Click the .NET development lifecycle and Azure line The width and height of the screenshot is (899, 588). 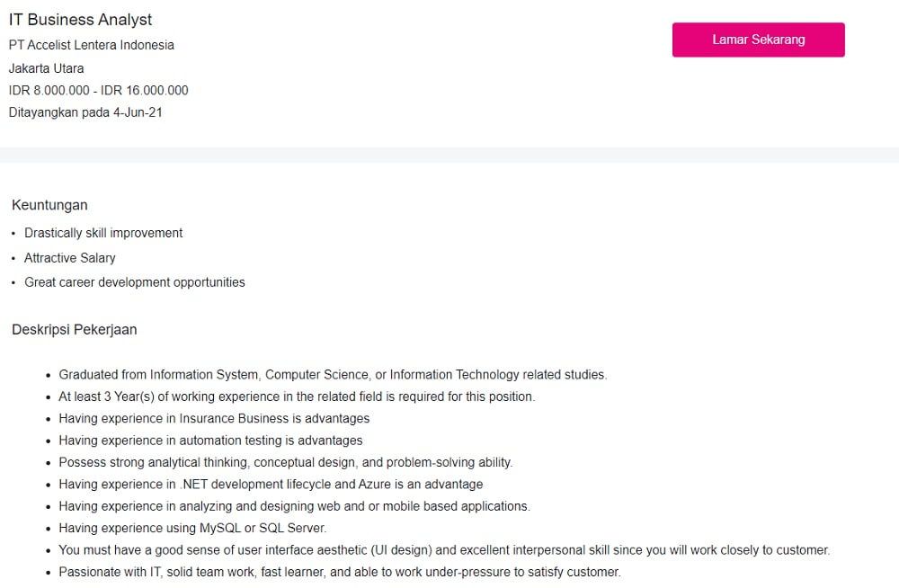(271, 485)
